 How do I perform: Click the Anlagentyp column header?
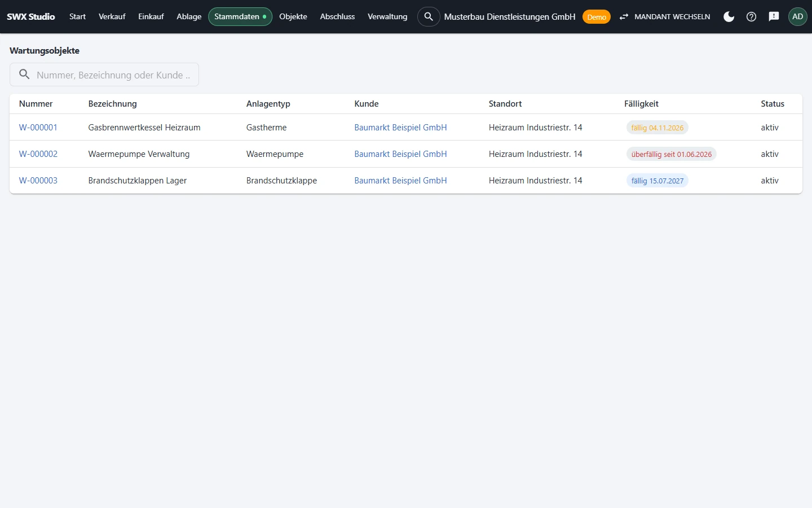click(x=268, y=104)
